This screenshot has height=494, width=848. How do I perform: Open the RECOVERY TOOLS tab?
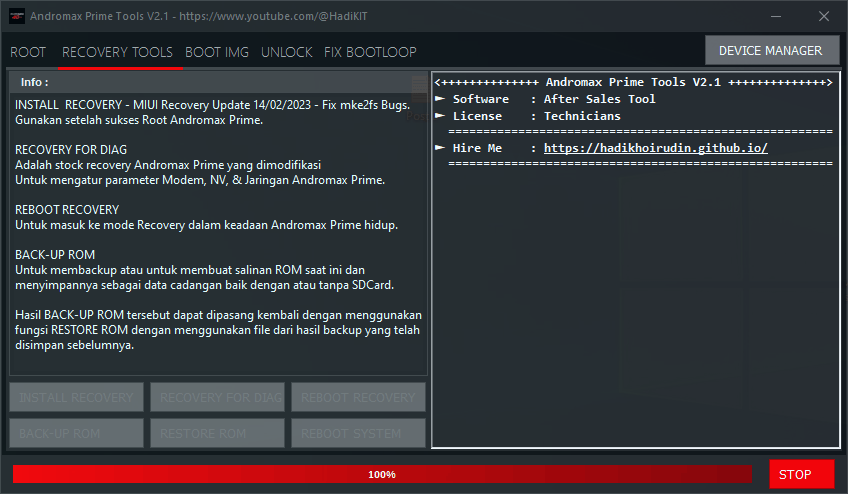pos(117,52)
